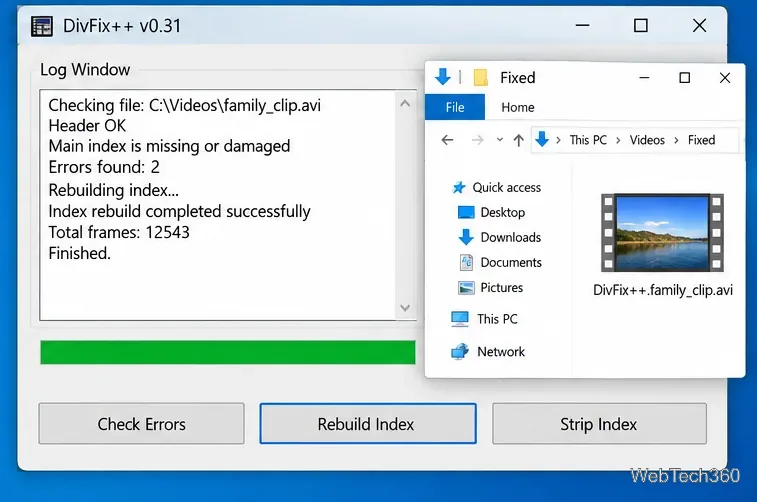Select Network in navigation pane
Viewport: 757px width, 502px height.
pyautogui.click(x=501, y=351)
